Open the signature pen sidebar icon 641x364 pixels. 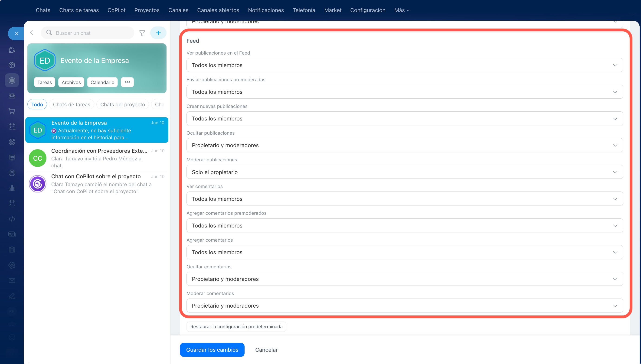12,296
